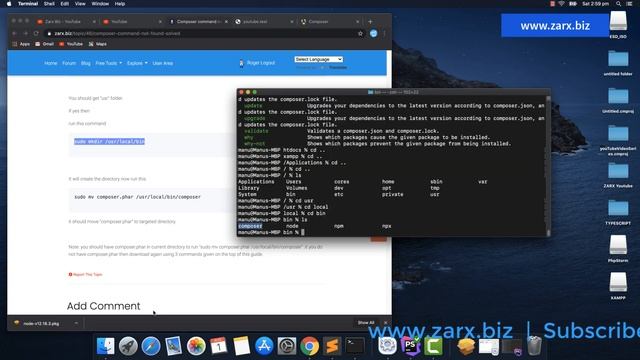640x360 pixels.
Task: Open Photos app in the Dock
Action: tap(196, 346)
